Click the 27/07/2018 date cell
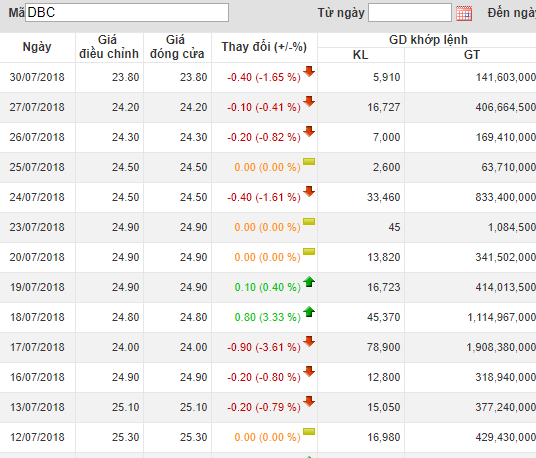The image size is (536, 458). pyautogui.click(x=37, y=107)
